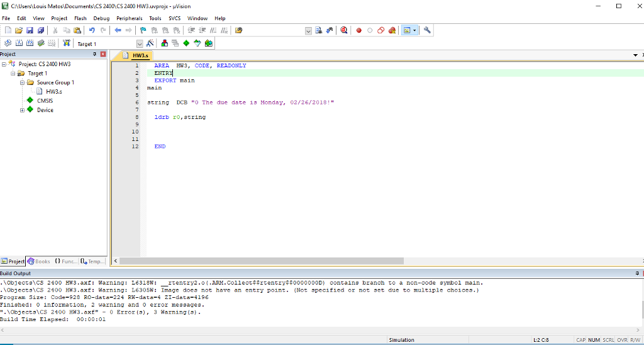
Task: Enable or disable breakpoint with the hollow circle icon
Action: click(370, 30)
